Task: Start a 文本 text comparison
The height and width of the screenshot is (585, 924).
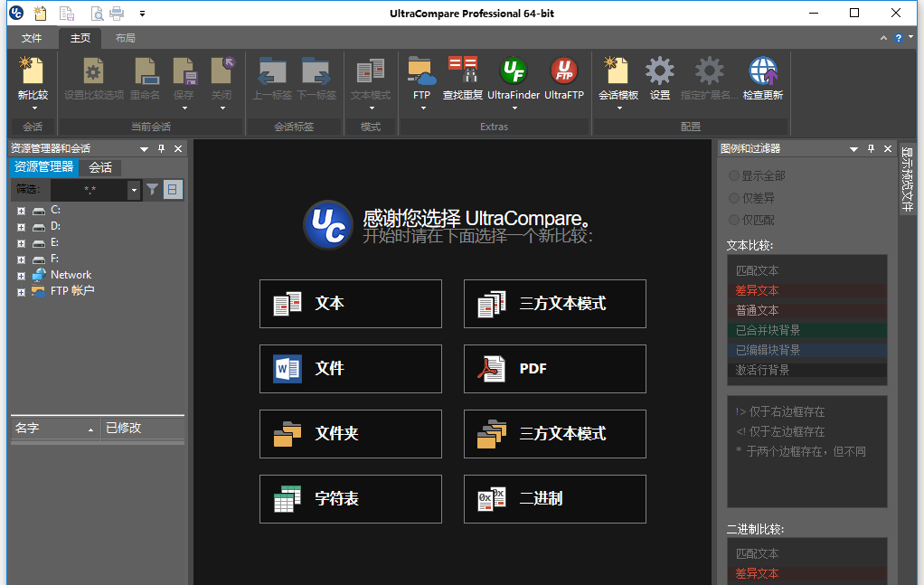Action: pos(351,304)
